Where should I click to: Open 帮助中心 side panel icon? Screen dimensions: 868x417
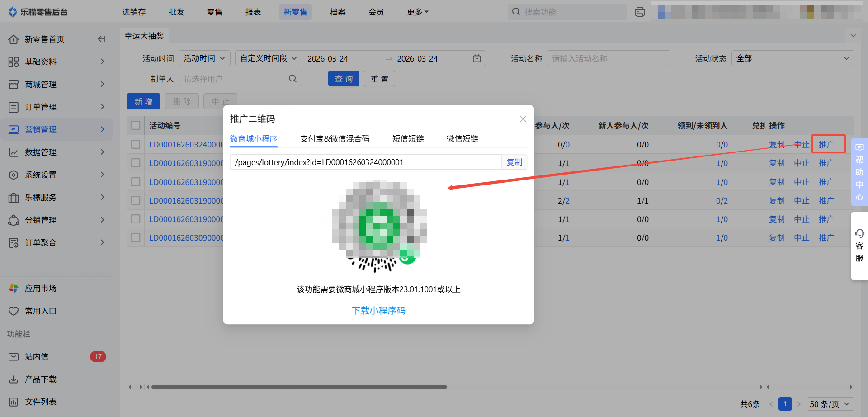[x=859, y=172]
